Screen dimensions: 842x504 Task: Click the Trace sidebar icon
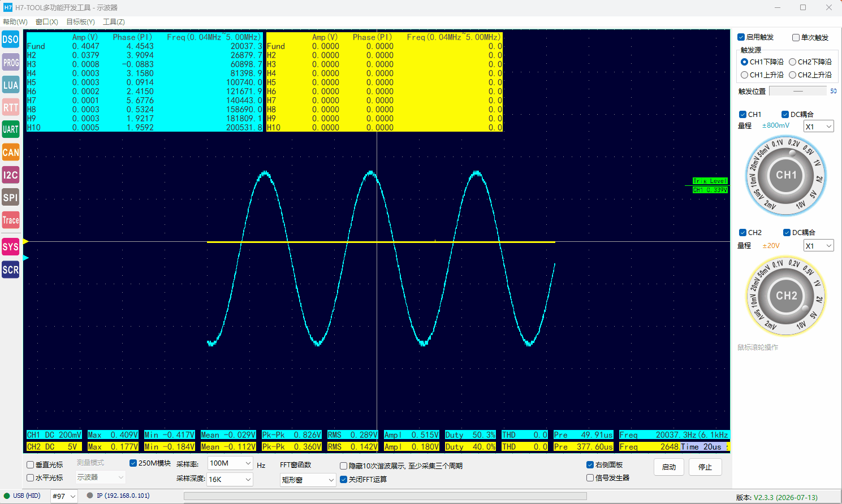11,220
